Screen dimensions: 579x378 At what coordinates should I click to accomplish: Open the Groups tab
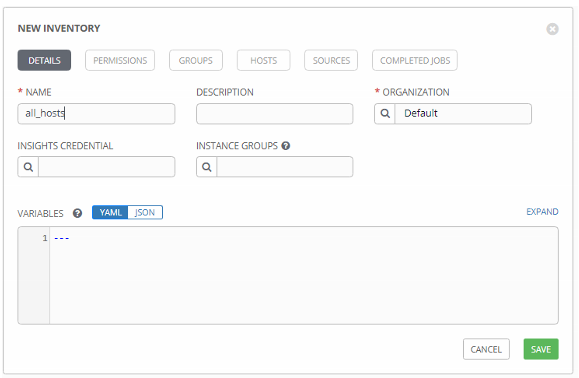click(196, 60)
